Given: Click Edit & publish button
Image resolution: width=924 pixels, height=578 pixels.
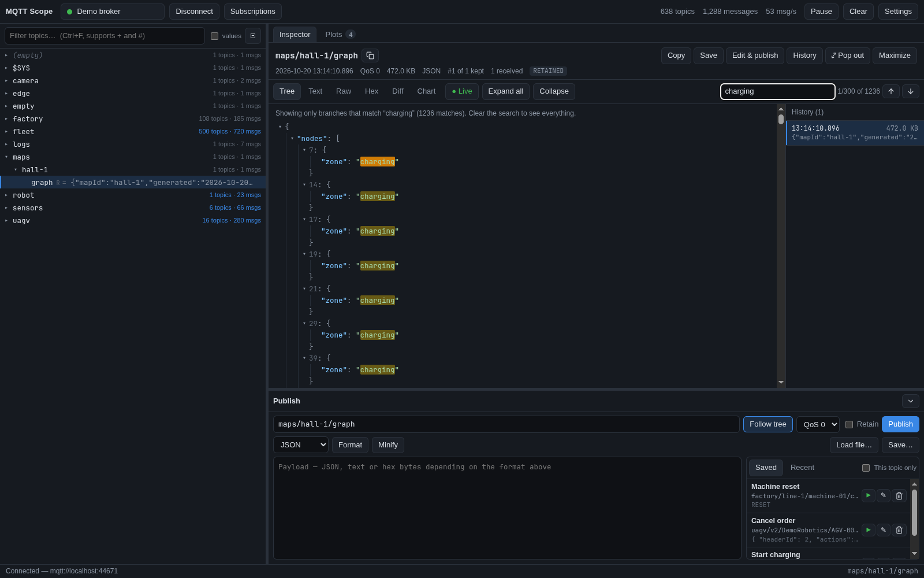Looking at the screenshot, I should click(x=755, y=55).
